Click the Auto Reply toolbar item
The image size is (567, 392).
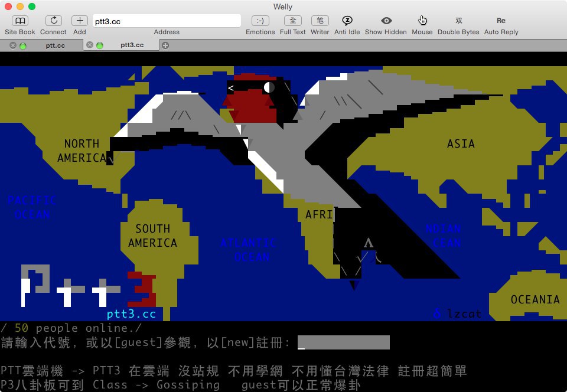click(501, 21)
